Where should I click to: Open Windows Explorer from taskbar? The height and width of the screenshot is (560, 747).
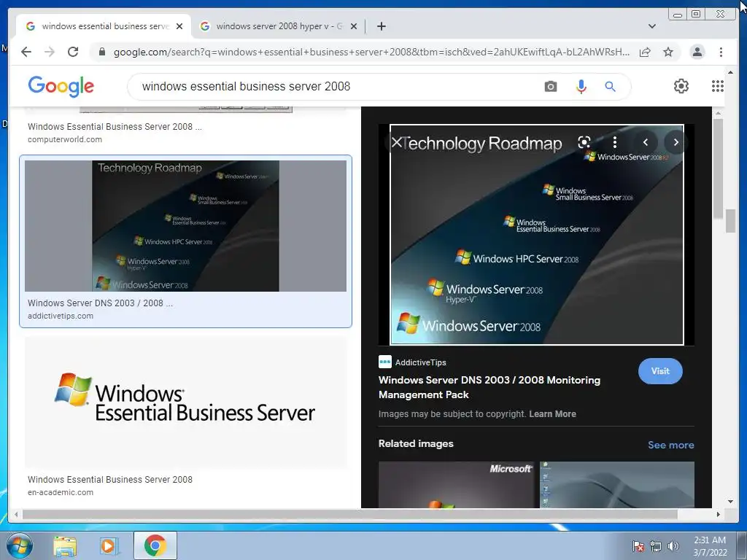pos(65,546)
